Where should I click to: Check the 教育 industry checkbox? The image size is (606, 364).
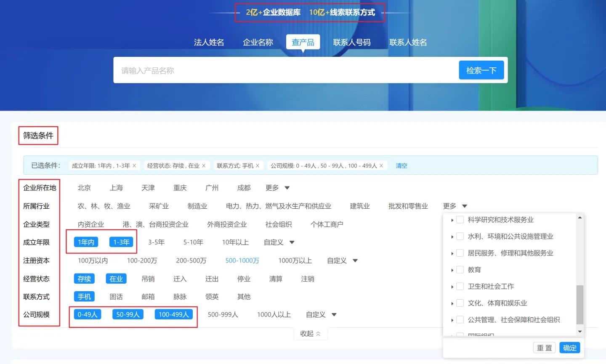tap(460, 269)
